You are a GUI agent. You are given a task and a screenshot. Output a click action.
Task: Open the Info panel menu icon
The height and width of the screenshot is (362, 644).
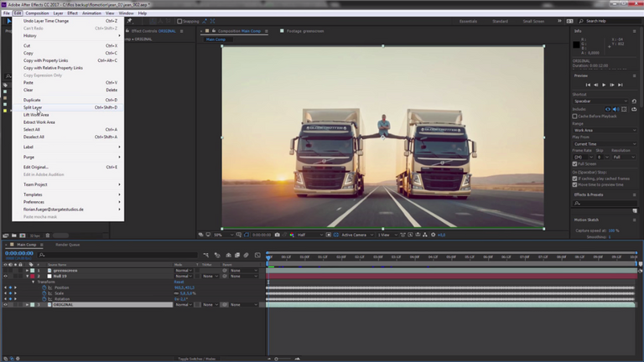pos(634,31)
